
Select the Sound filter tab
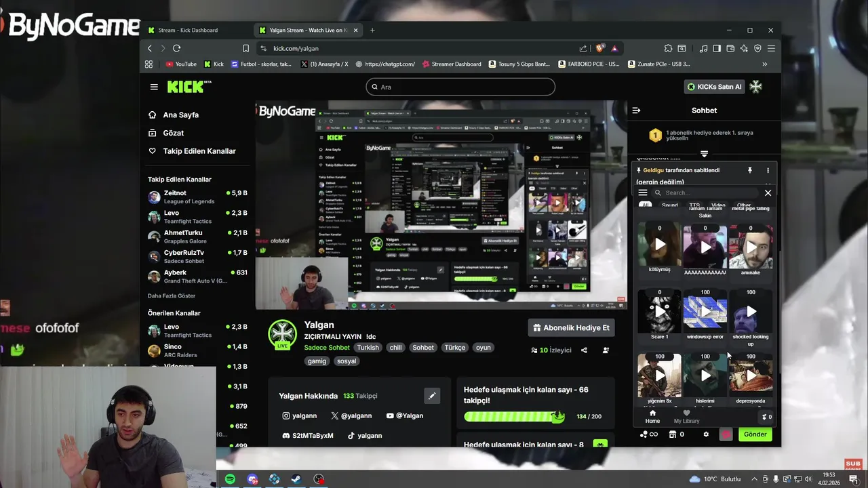[x=670, y=205]
